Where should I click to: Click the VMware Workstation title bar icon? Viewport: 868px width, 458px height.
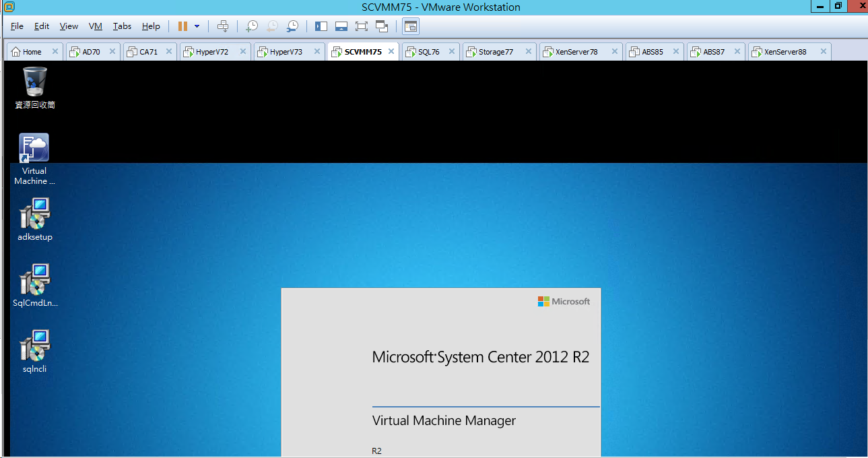(9, 7)
